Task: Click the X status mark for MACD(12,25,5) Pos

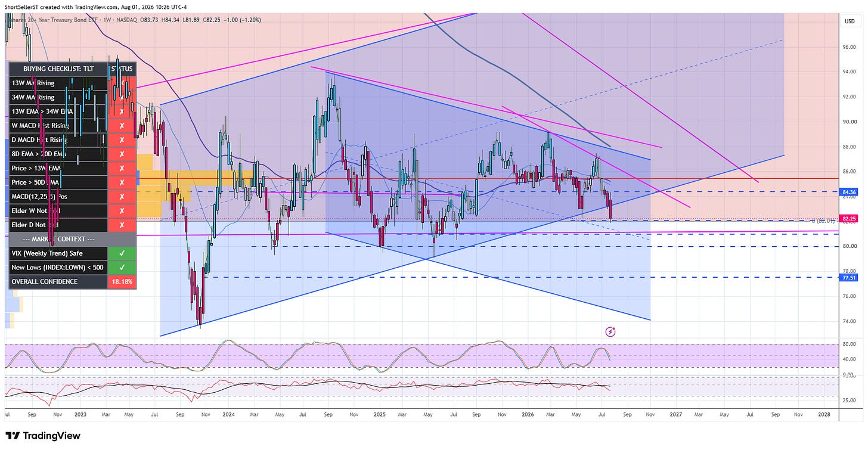Action: (122, 197)
